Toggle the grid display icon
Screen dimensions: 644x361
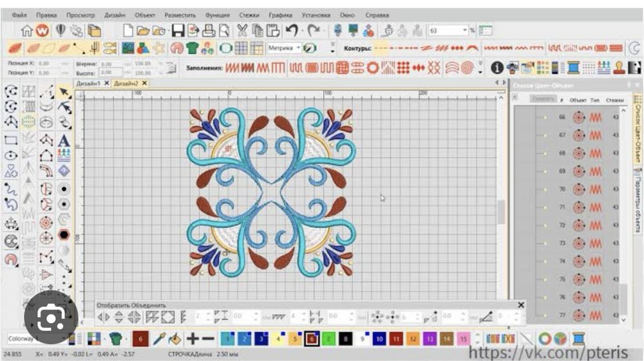(x=241, y=48)
